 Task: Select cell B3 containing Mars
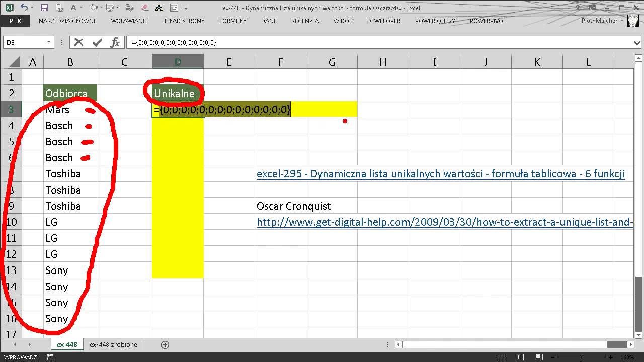click(70, 109)
